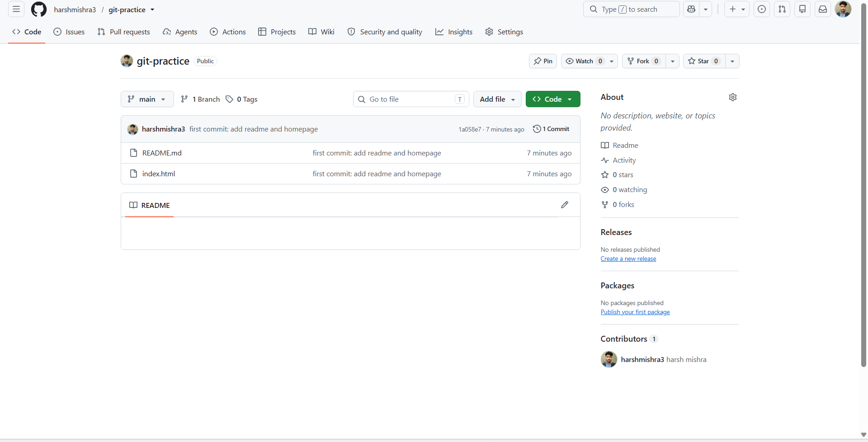Switch to the Issues tab
Screen dimensions: 868x442
(x=69, y=32)
